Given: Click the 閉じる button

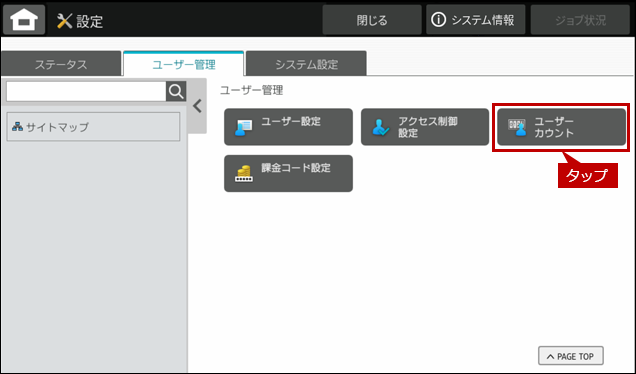Looking at the screenshot, I should coord(372,20).
